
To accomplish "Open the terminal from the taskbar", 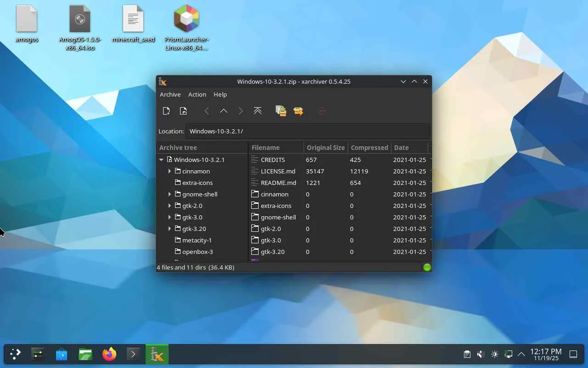I will 133,354.
